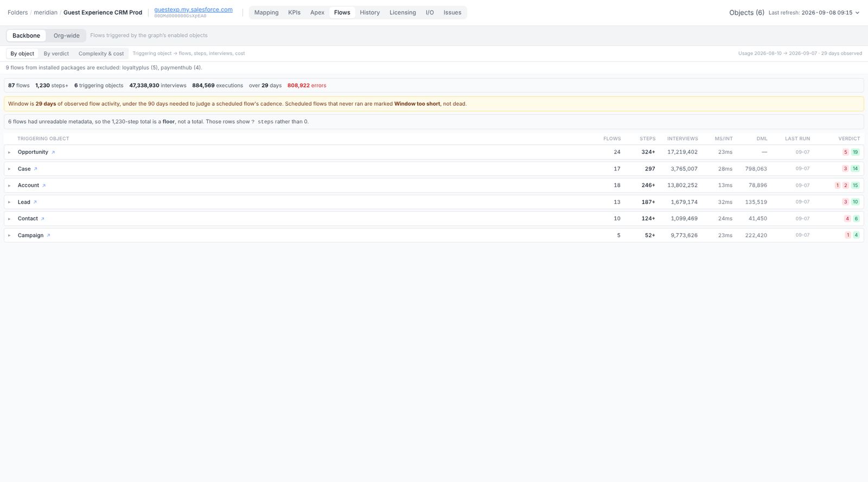Switch to Org-wide scope
Viewport: 868px width, 482px height.
[66, 36]
